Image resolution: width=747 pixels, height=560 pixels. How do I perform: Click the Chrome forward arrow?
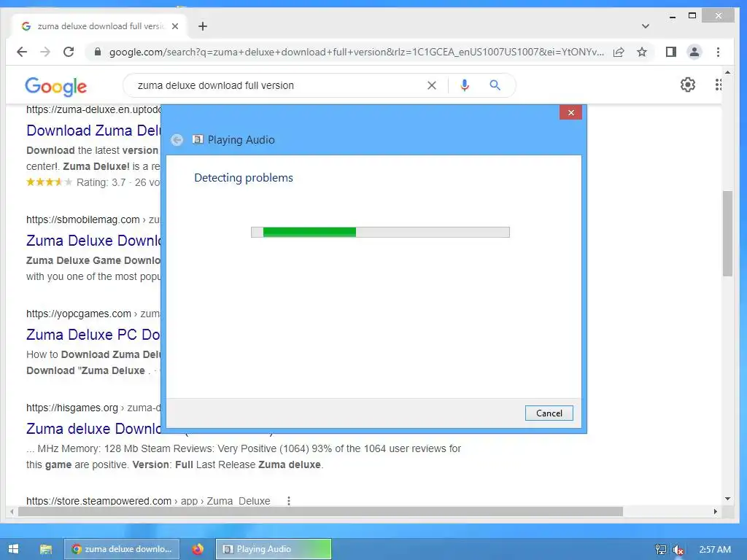45,52
